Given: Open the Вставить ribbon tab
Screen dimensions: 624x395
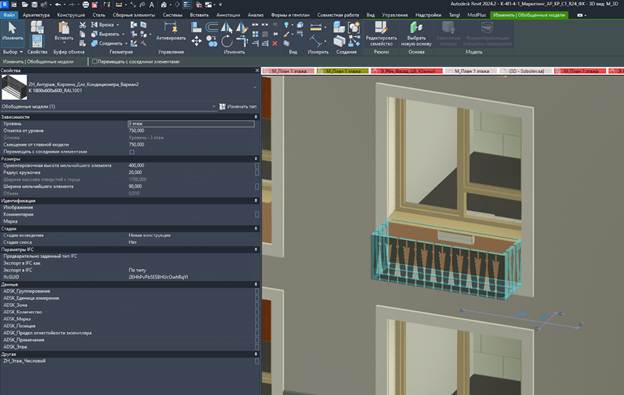Looking at the screenshot, I should coord(199,15).
